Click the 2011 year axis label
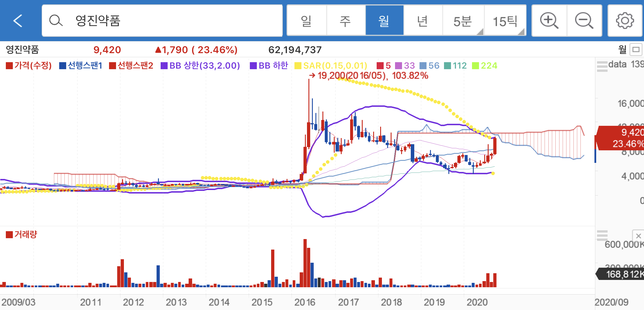This screenshot has height=310, width=644. tap(90, 302)
